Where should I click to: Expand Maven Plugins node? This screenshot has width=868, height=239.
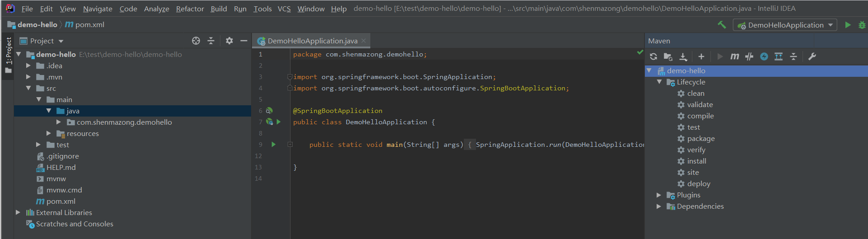click(659, 195)
